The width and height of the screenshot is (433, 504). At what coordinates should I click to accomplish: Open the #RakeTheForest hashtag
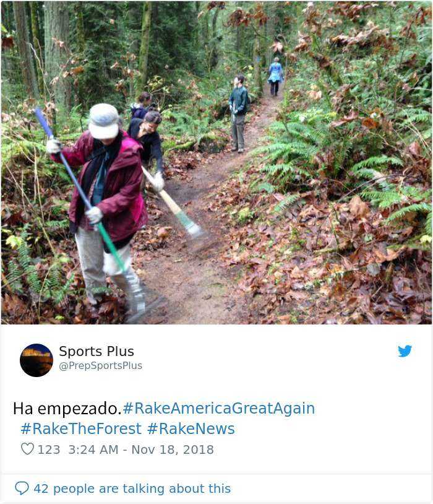point(80,428)
